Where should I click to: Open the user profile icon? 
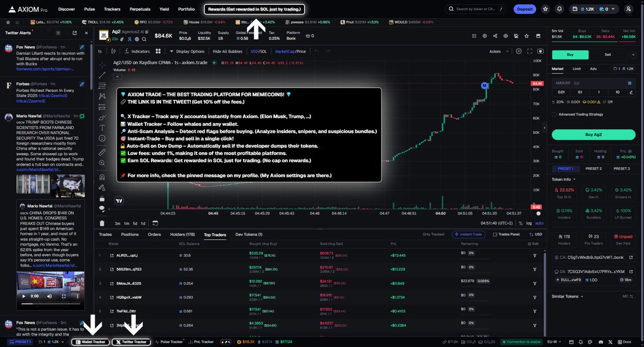click(628, 9)
